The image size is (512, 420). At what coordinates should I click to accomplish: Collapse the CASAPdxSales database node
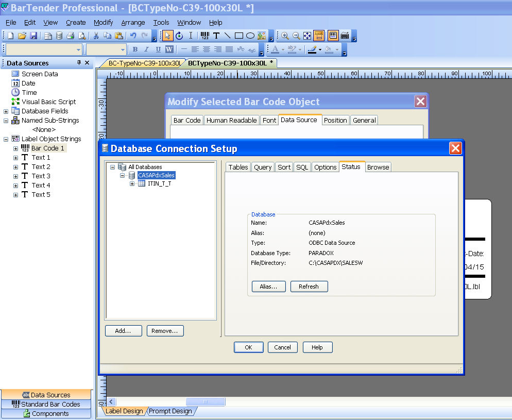click(x=122, y=175)
